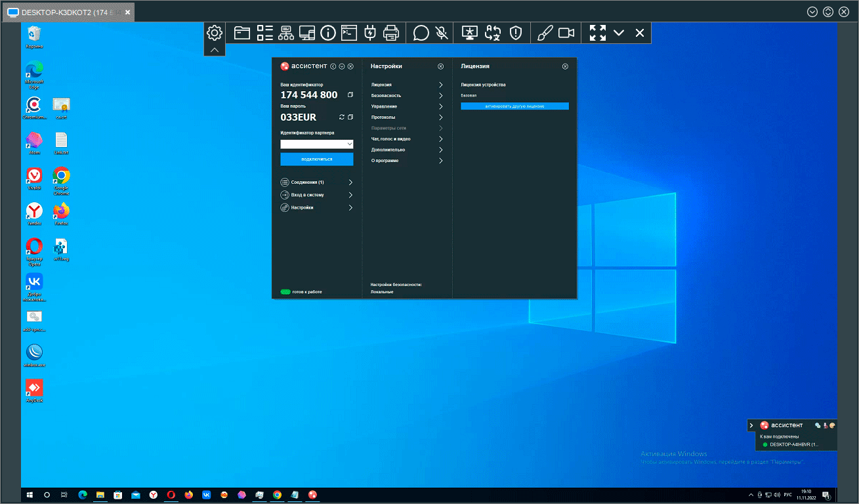
Task: Click the power plug icon in toolbar
Action: point(370,33)
